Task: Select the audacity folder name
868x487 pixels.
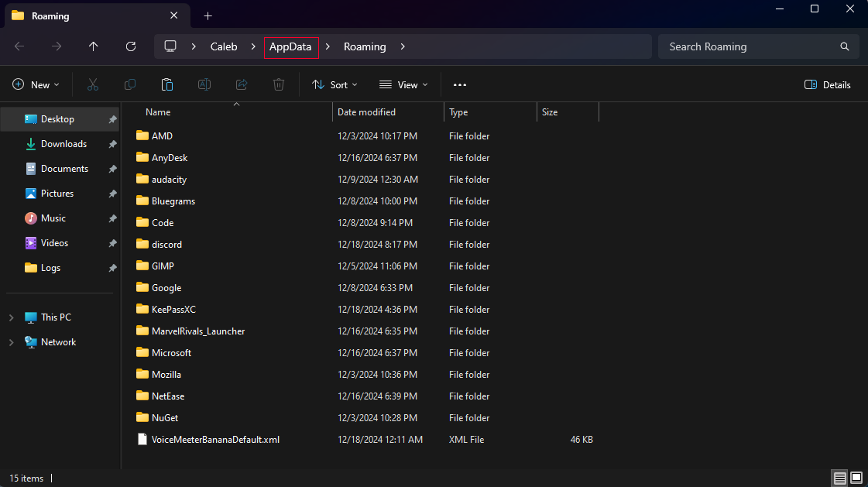Action: point(169,180)
